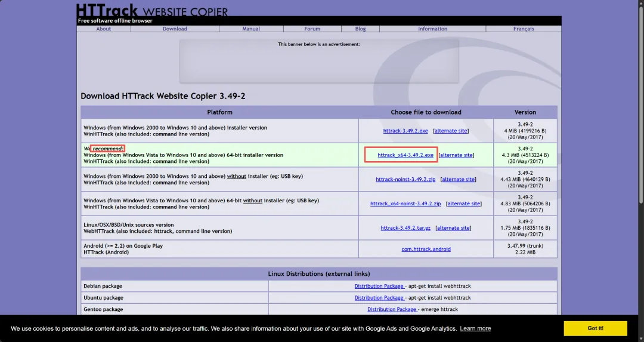
Task: Click the 'Debian package' row label
Action: pyautogui.click(x=103, y=286)
